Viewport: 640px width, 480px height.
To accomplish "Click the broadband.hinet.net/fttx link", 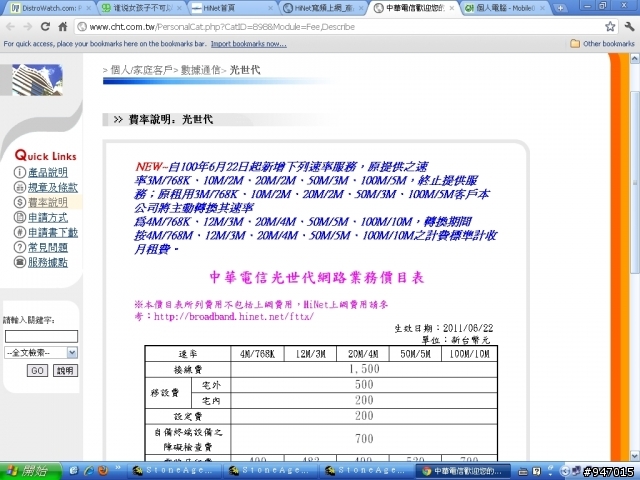I will click(233, 316).
